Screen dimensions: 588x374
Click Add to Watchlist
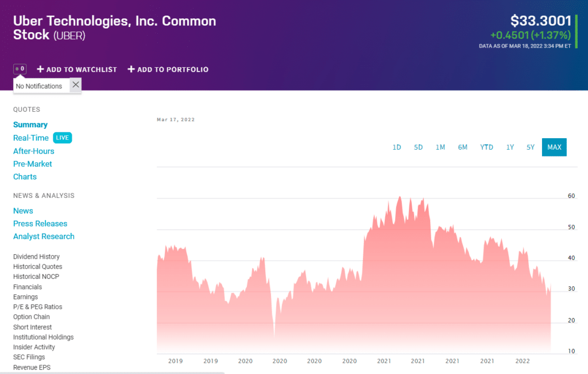(77, 69)
